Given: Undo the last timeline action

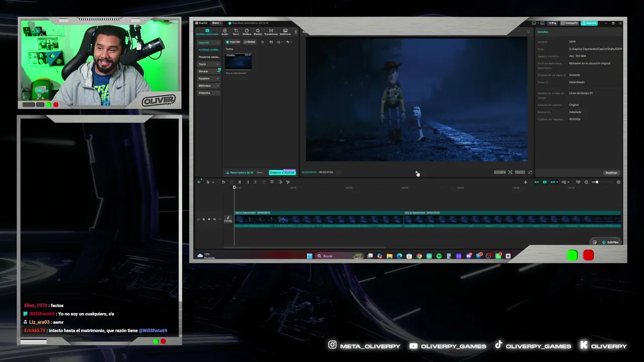Looking at the screenshot, I should [223, 182].
